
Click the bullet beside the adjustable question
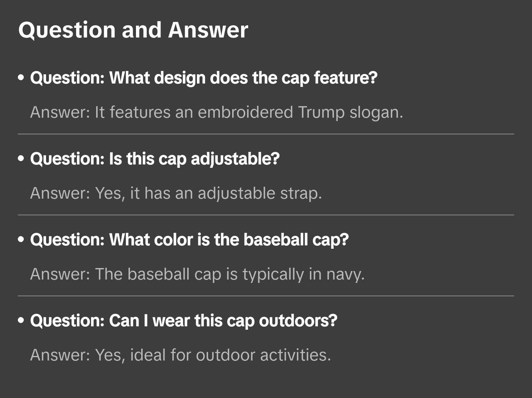click(x=21, y=159)
